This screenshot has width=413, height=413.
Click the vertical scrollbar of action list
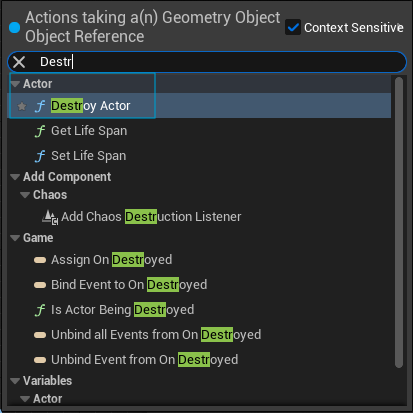point(399,222)
